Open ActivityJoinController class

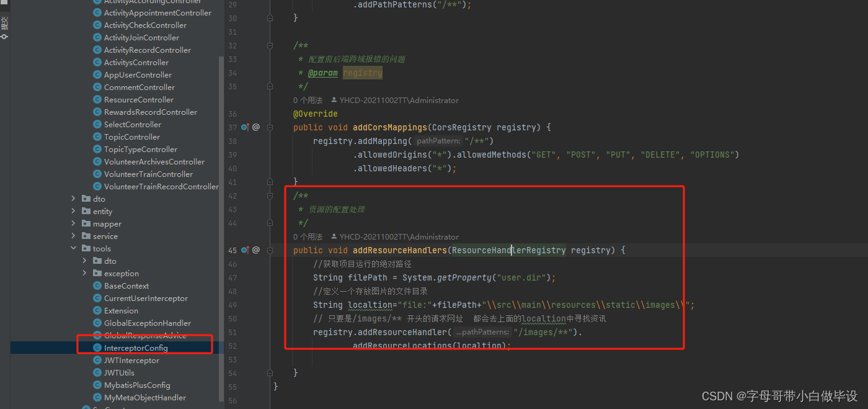pyautogui.click(x=141, y=37)
